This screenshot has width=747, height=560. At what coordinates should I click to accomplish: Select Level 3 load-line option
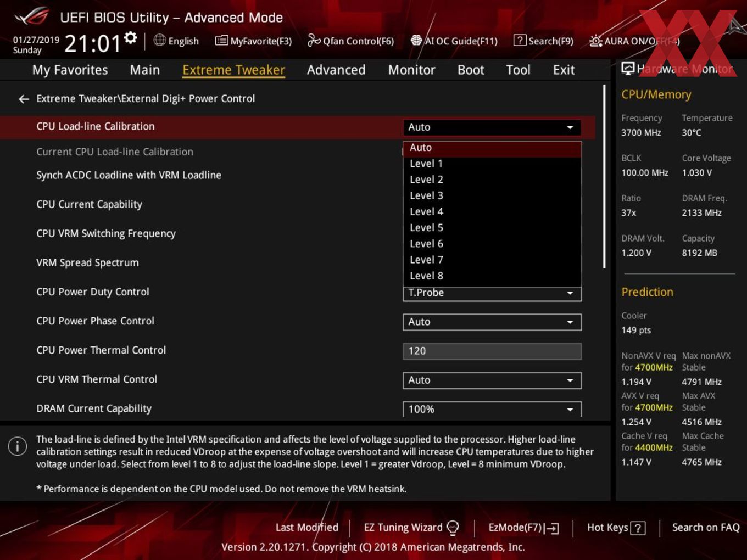[492, 195]
